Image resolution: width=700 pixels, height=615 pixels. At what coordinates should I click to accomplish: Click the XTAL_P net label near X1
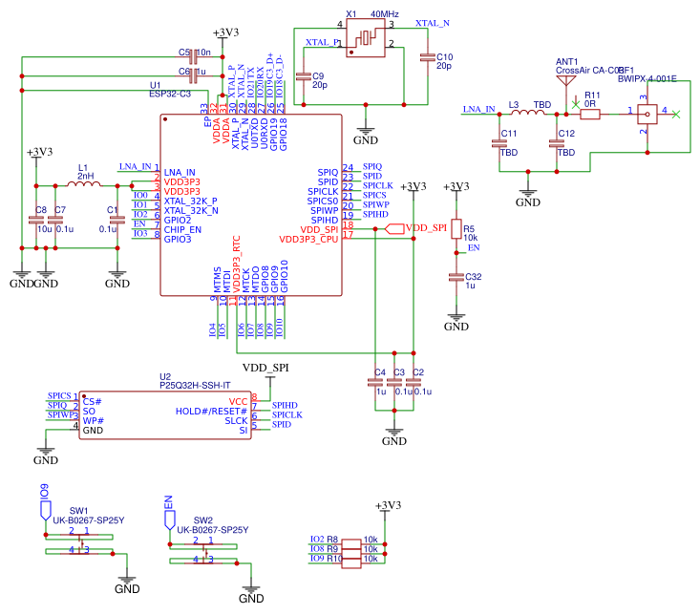click(322, 42)
